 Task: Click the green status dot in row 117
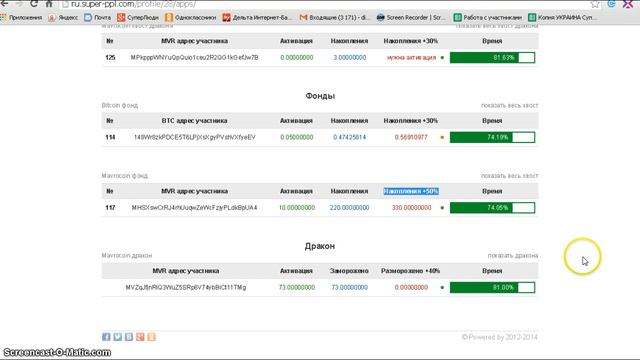(442, 208)
